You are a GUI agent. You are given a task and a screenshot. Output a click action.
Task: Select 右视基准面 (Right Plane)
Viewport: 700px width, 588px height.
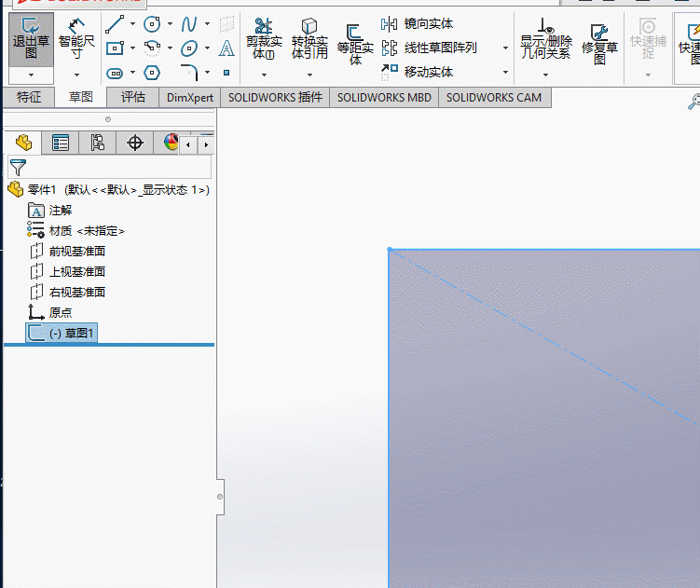pos(67,292)
